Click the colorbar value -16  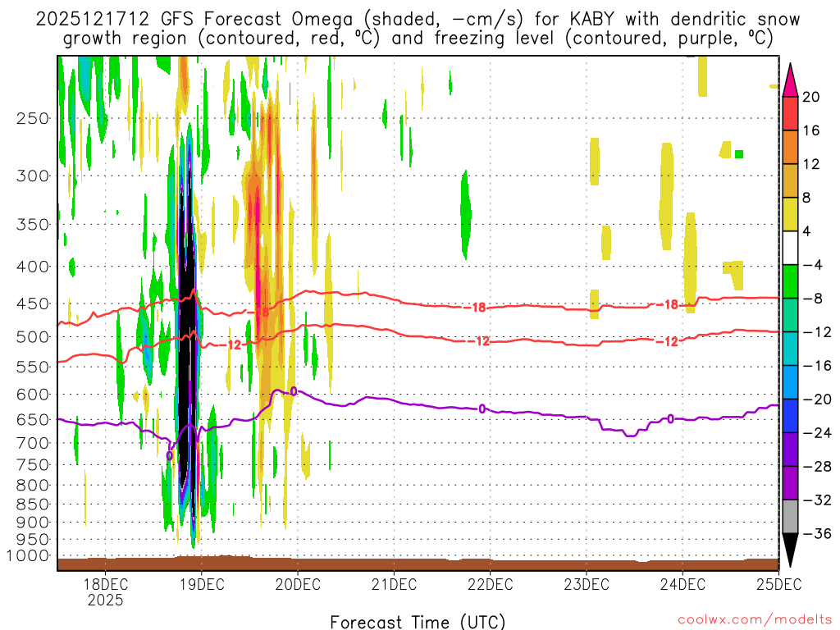click(817, 365)
